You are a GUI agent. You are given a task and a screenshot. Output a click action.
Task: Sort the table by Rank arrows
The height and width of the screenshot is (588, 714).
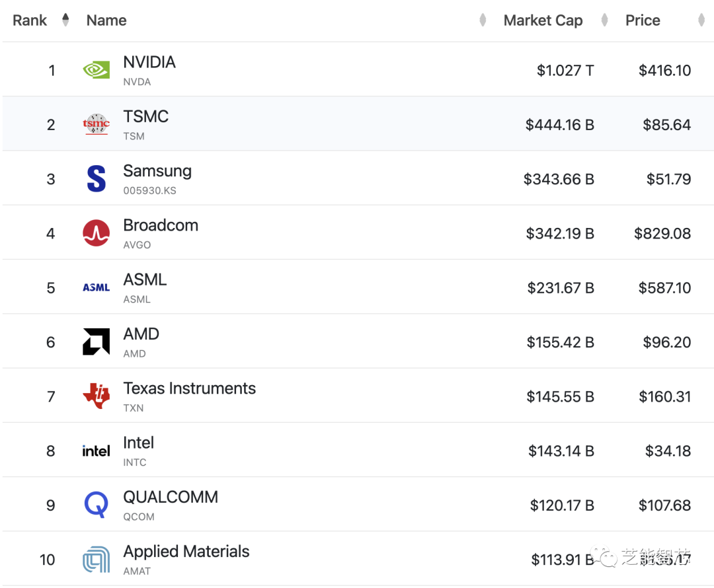[65, 20]
